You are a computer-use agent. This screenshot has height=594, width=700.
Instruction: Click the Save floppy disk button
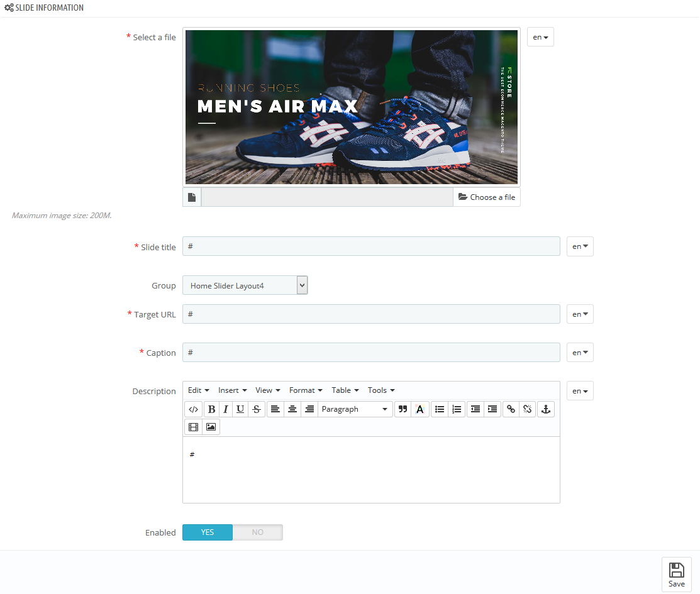676,575
